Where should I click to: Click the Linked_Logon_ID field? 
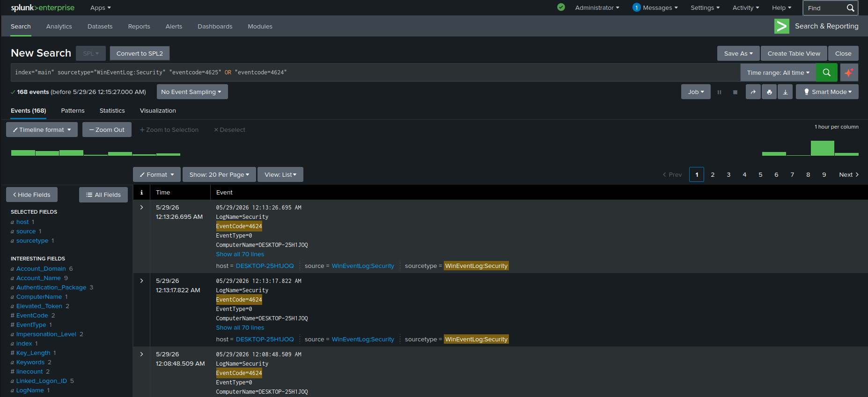42,381
